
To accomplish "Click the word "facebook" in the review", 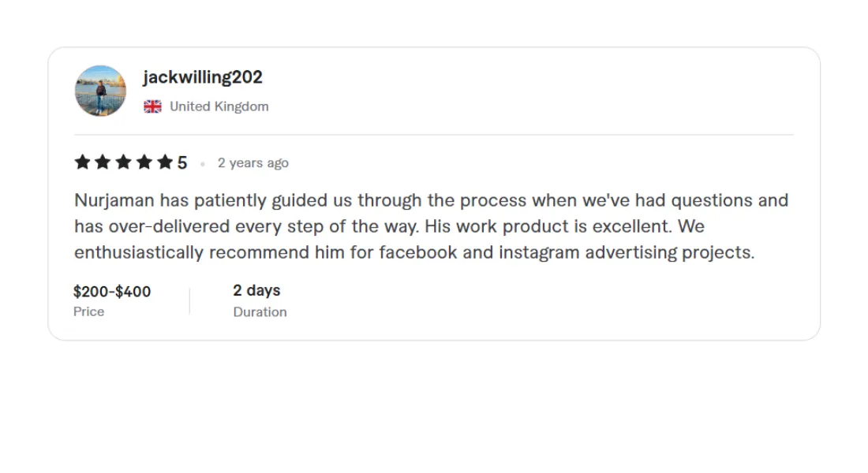I will (x=418, y=252).
